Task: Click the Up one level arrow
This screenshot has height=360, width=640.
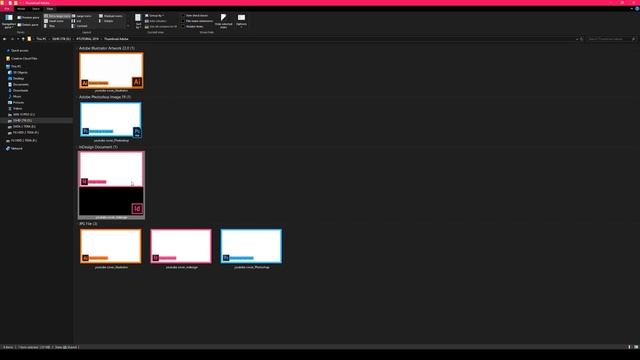Action: click(23, 39)
